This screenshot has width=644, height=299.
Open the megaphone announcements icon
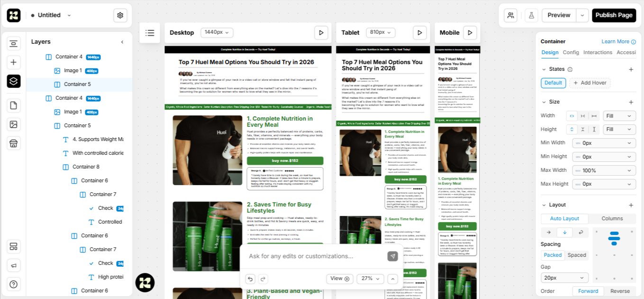14,265
